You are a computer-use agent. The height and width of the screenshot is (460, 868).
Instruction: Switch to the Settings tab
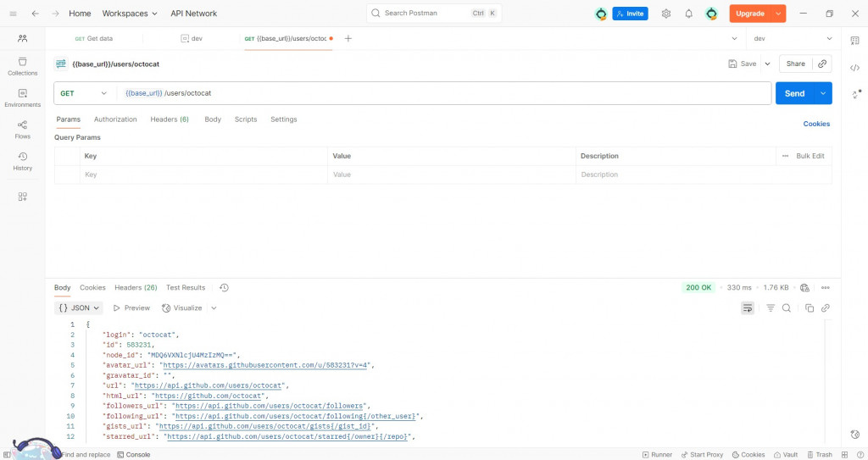pyautogui.click(x=283, y=119)
